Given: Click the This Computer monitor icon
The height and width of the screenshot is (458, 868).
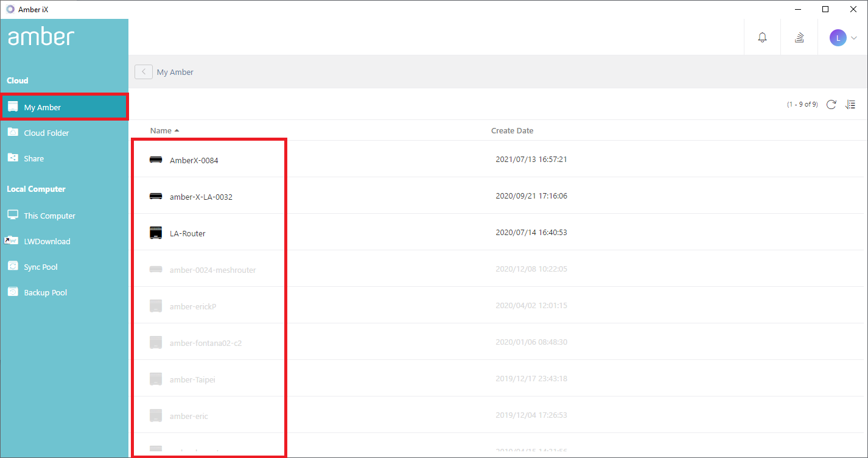Looking at the screenshot, I should [13, 215].
